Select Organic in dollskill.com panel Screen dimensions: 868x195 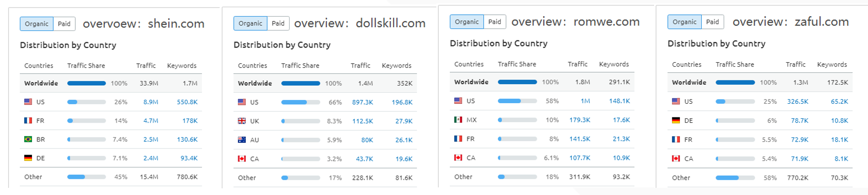(250, 23)
